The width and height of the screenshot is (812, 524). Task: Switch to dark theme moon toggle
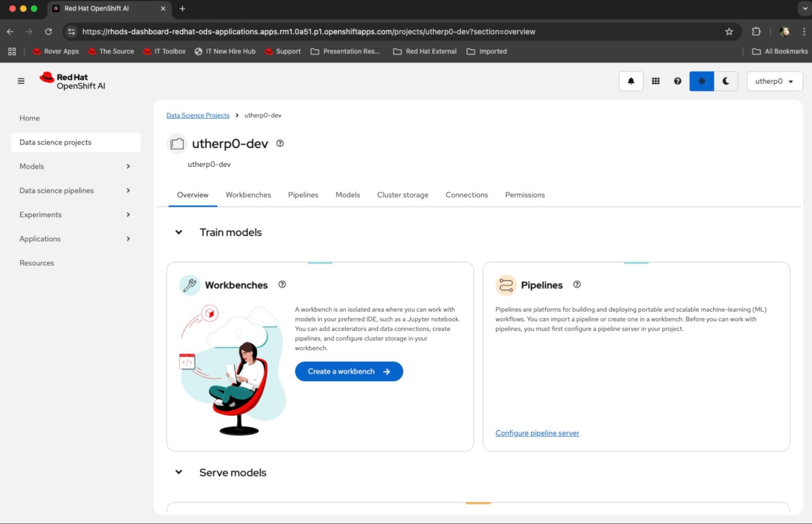coord(726,81)
